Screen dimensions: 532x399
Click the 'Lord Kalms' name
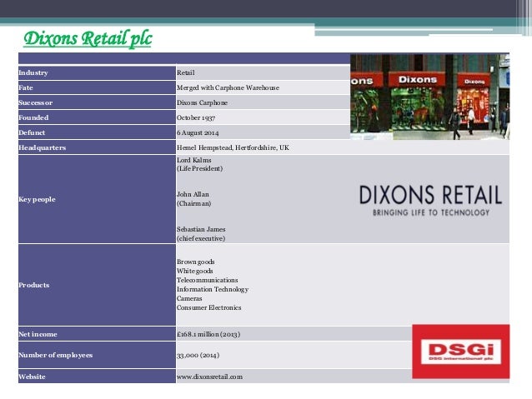pos(193,160)
